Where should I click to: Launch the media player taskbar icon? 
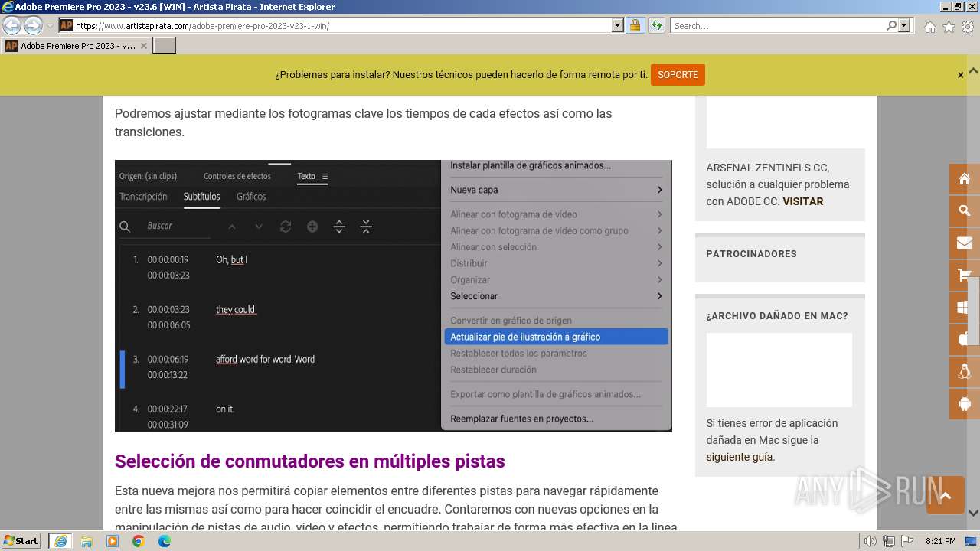(x=113, y=541)
